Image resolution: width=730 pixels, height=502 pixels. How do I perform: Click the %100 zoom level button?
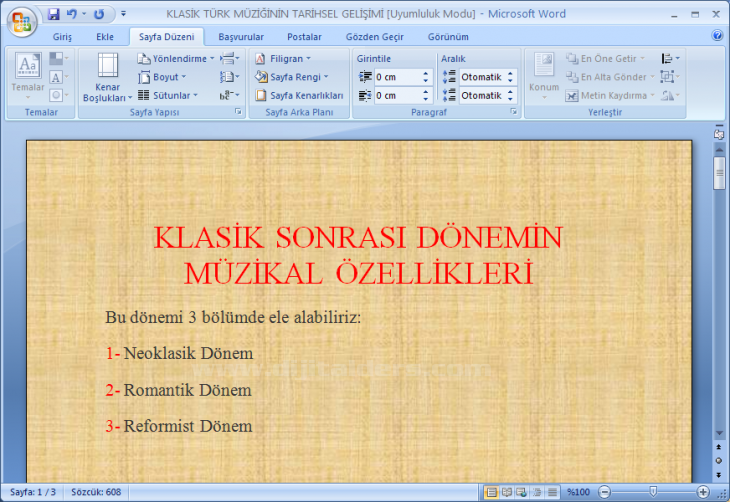tap(579, 492)
